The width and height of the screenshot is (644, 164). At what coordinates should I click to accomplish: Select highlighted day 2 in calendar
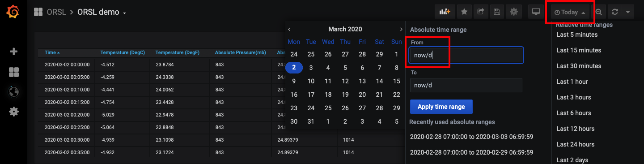(x=294, y=68)
